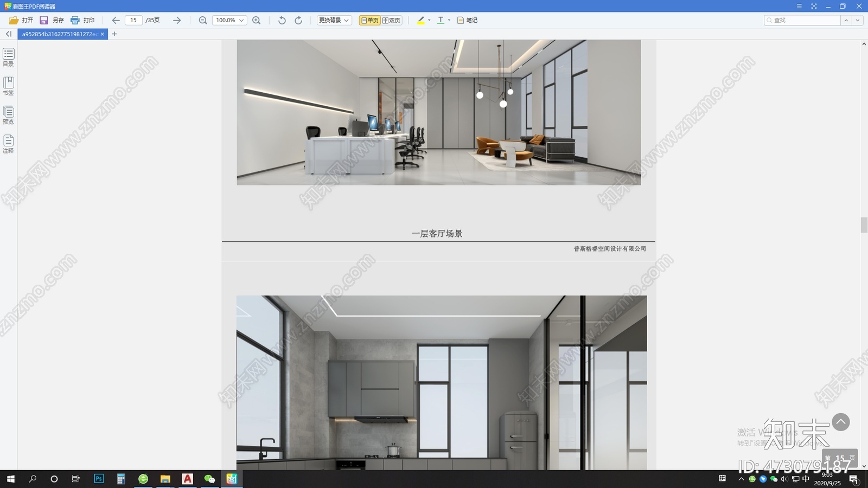Click the round back-to-top arrow
The width and height of the screenshot is (868, 488).
click(841, 422)
